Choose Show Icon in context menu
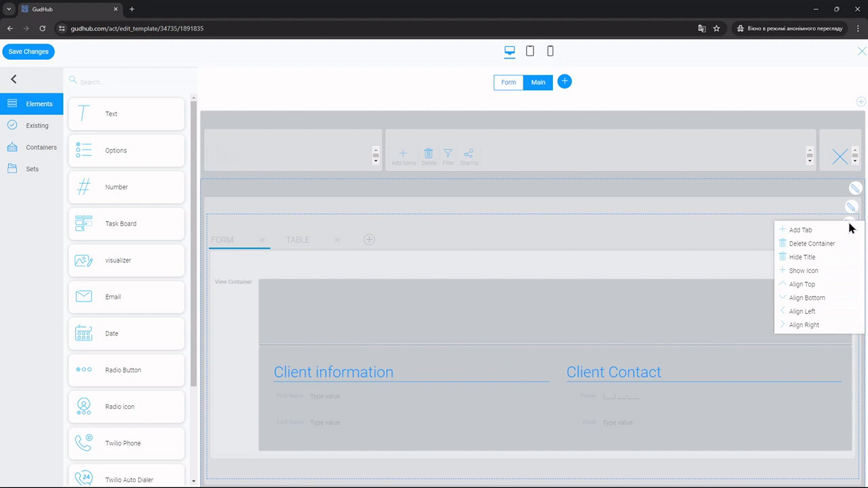 [819, 271]
